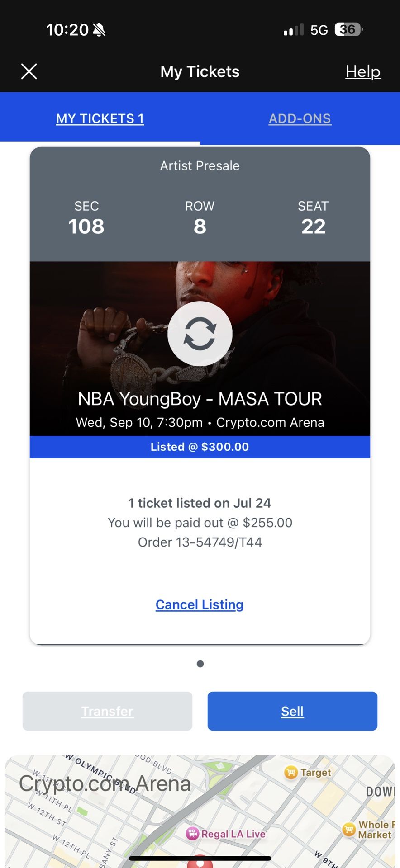Tap the Listed @ $300.00 banner
Screen dimensions: 400x868
[200, 447]
